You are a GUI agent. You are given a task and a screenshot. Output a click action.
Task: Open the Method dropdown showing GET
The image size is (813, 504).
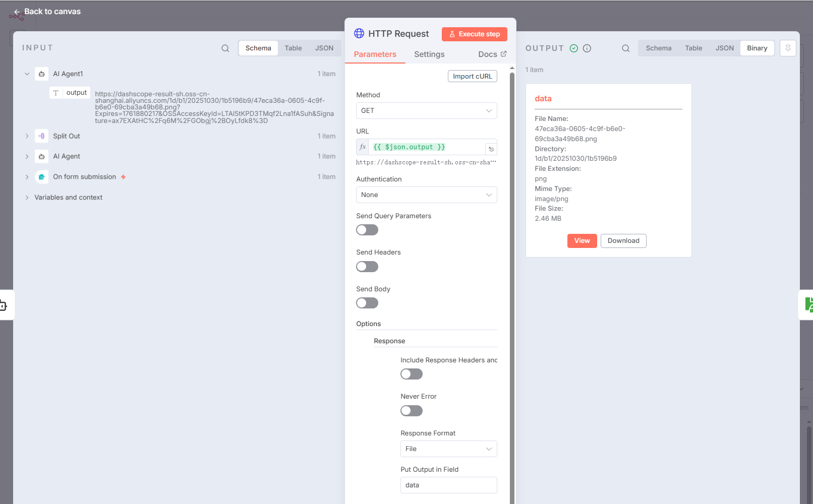426,111
